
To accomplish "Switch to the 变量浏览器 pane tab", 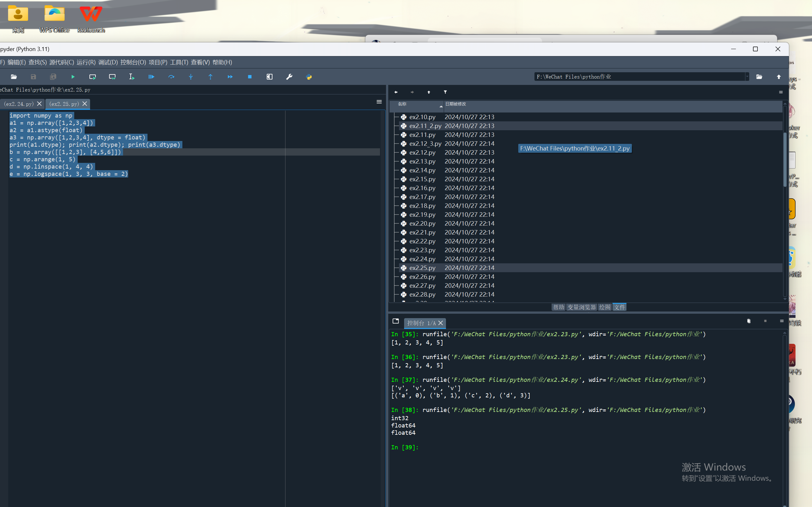I will (x=581, y=307).
